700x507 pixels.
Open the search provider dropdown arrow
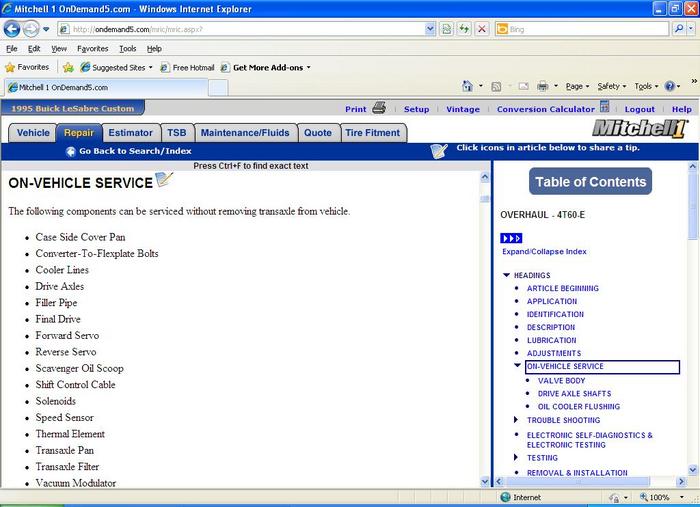pyautogui.click(x=691, y=29)
